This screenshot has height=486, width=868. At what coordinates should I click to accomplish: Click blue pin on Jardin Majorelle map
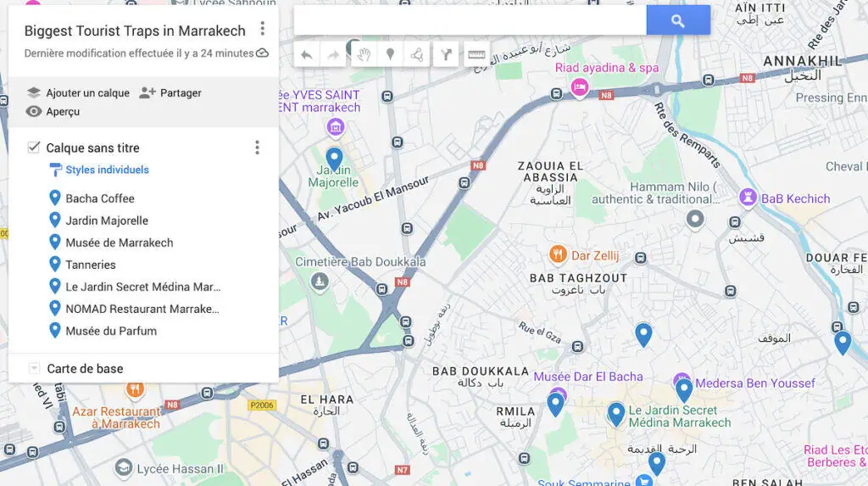click(x=334, y=159)
